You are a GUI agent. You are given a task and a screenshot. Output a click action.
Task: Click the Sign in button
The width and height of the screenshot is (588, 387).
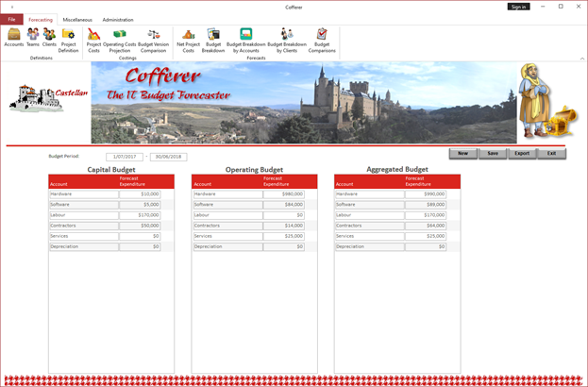(x=518, y=7)
